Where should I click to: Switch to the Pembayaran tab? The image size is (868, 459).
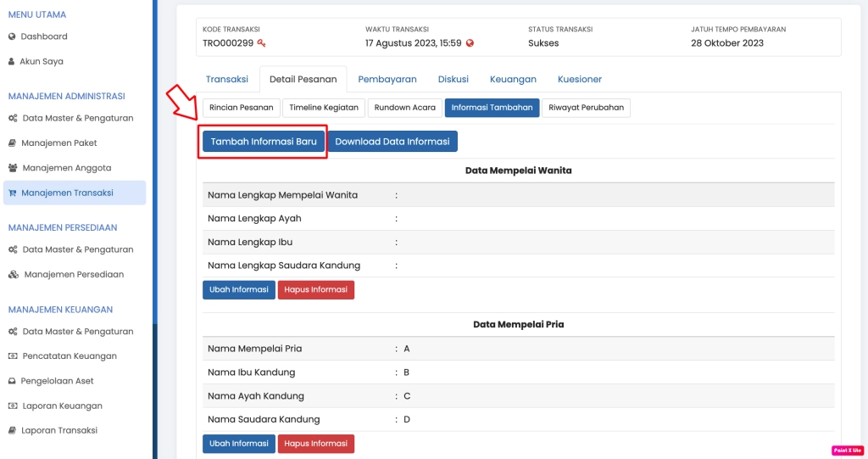(387, 79)
